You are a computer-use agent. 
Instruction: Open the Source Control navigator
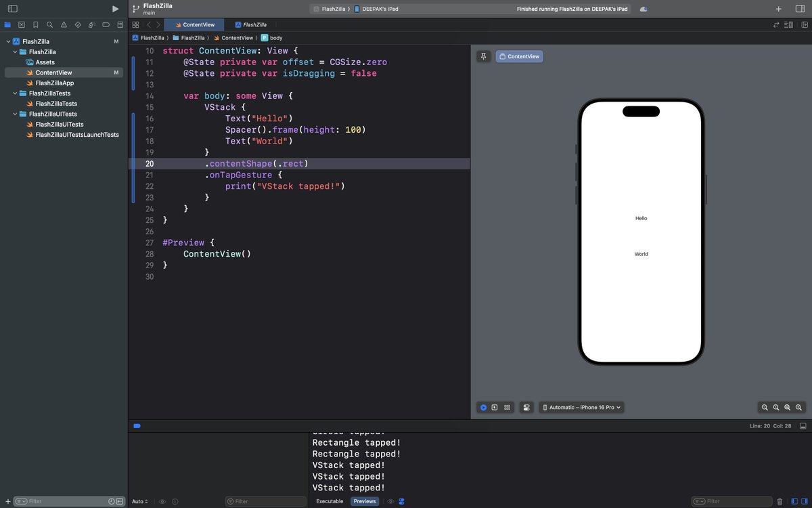tap(22, 24)
